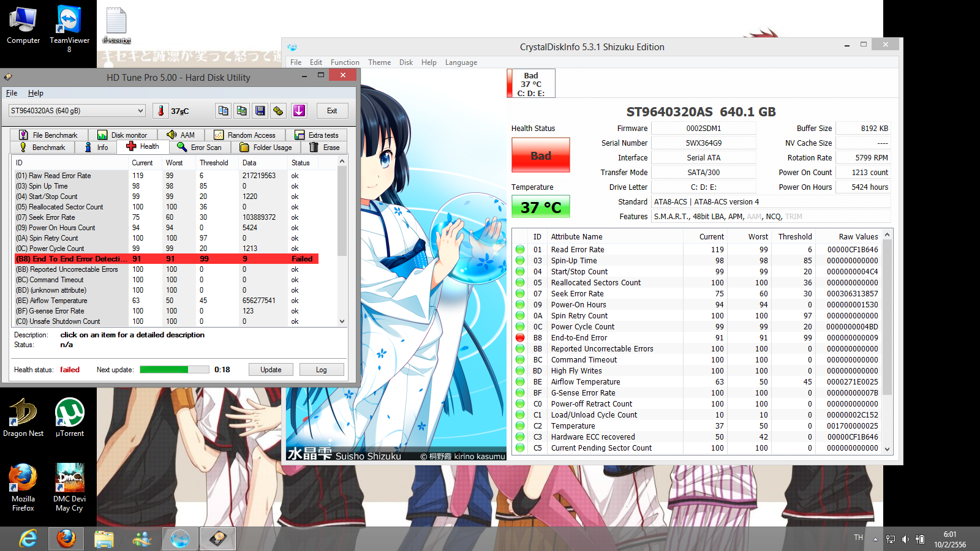
Task: Click the thermometer temperature icon in HD Tune
Action: 160,111
